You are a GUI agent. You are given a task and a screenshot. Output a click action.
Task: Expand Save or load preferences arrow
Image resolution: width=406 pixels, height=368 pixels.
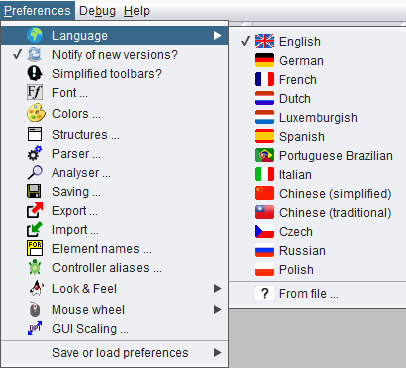click(217, 352)
